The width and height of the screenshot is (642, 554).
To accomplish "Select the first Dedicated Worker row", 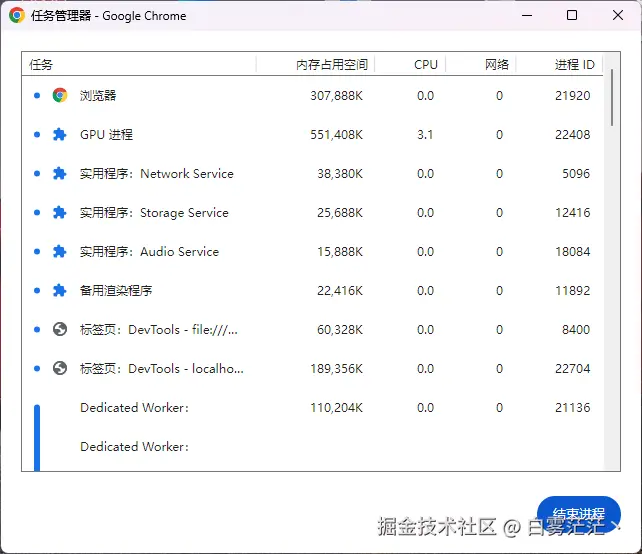I will (x=312, y=407).
